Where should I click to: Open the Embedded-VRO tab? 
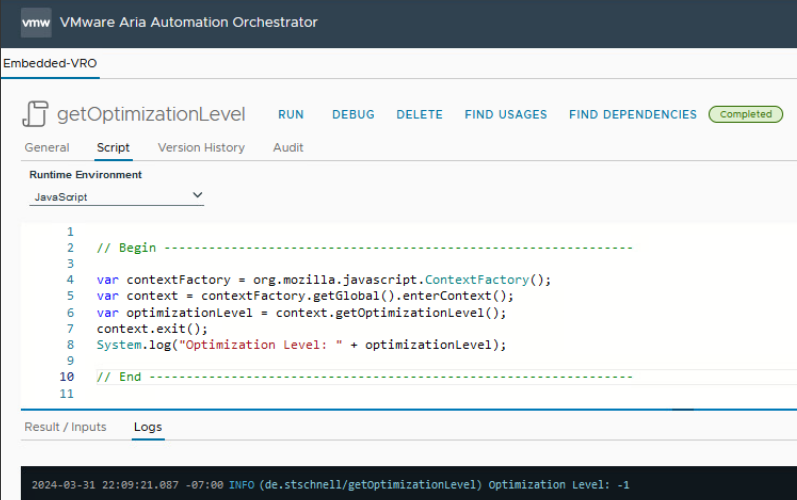coord(50,63)
